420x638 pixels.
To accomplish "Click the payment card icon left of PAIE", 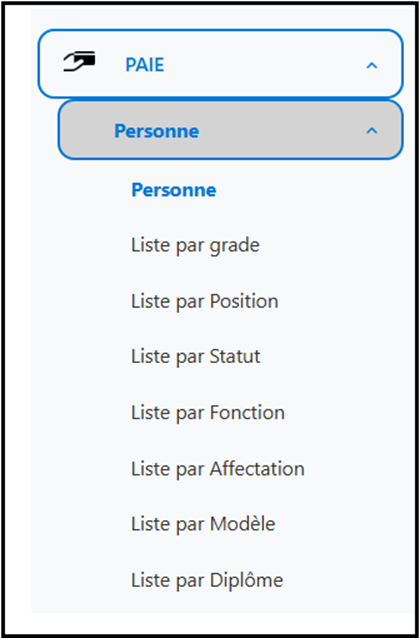I will pyautogui.click(x=79, y=62).
